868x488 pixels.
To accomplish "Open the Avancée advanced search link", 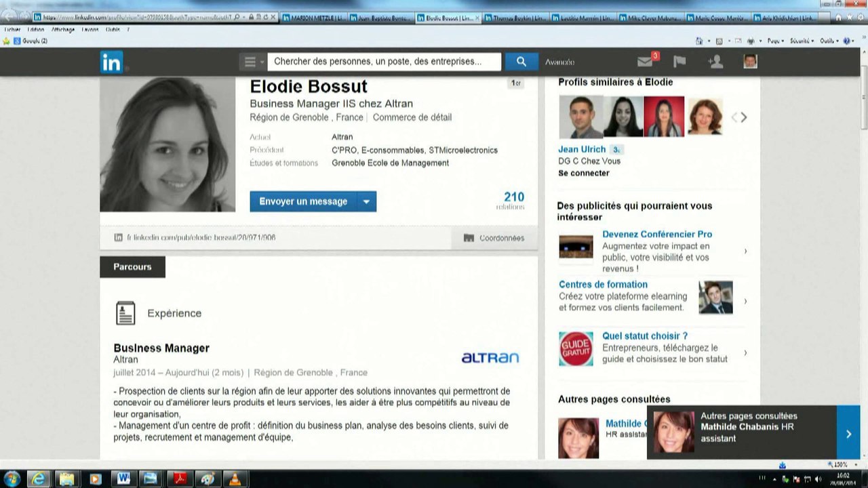I will click(x=559, y=62).
